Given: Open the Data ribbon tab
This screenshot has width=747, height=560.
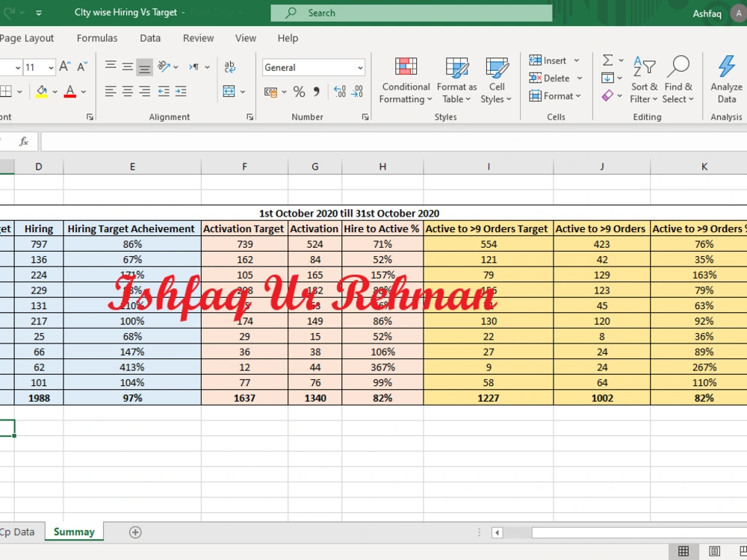Looking at the screenshot, I should pyautogui.click(x=150, y=38).
